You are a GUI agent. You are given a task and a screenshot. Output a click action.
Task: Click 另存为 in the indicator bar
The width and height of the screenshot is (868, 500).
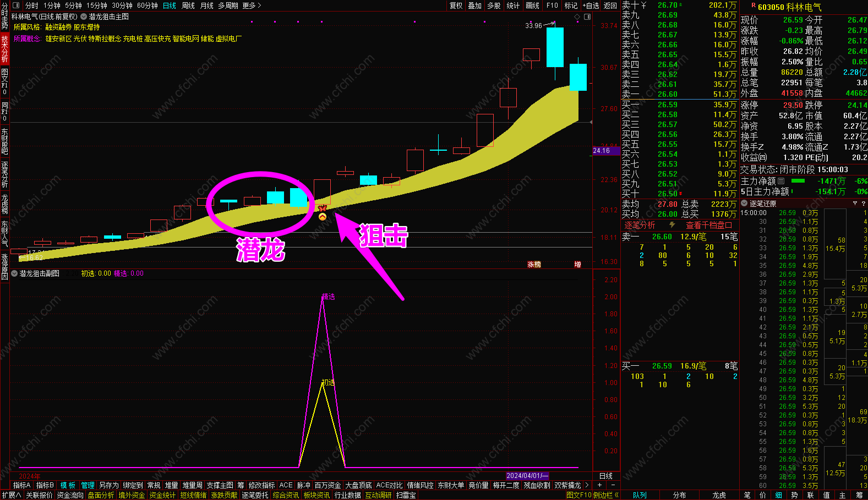(x=109, y=485)
